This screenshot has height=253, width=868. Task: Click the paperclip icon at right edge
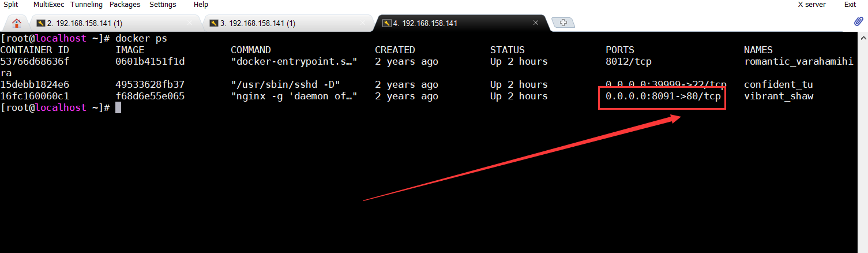point(858,22)
